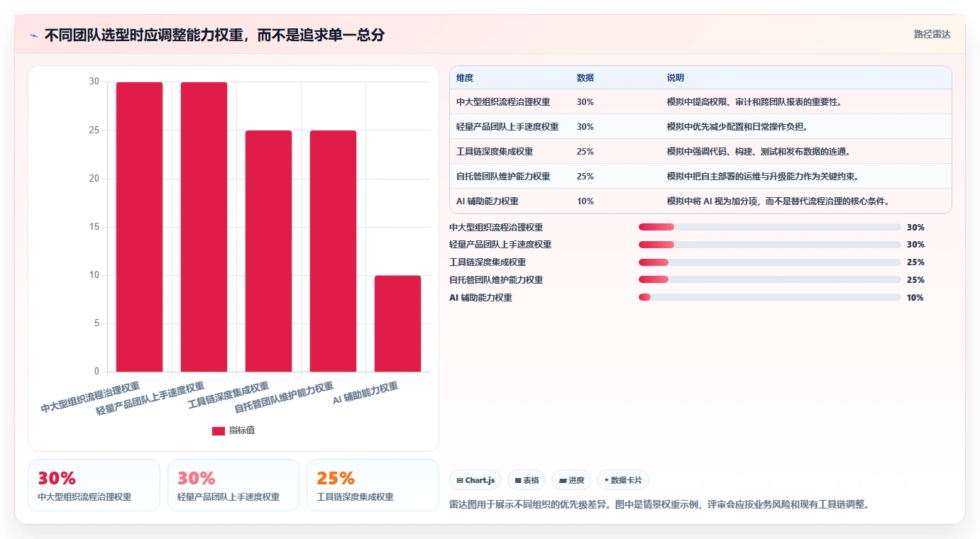The width and height of the screenshot is (980, 539).
Task: Click the 数据卡片 tag chip
Action: click(623, 480)
